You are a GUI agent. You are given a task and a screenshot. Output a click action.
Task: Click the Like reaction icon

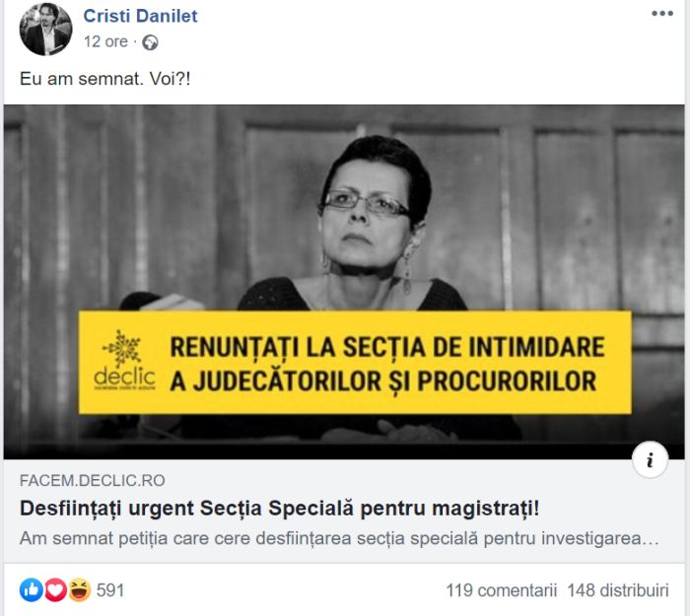click(32, 590)
